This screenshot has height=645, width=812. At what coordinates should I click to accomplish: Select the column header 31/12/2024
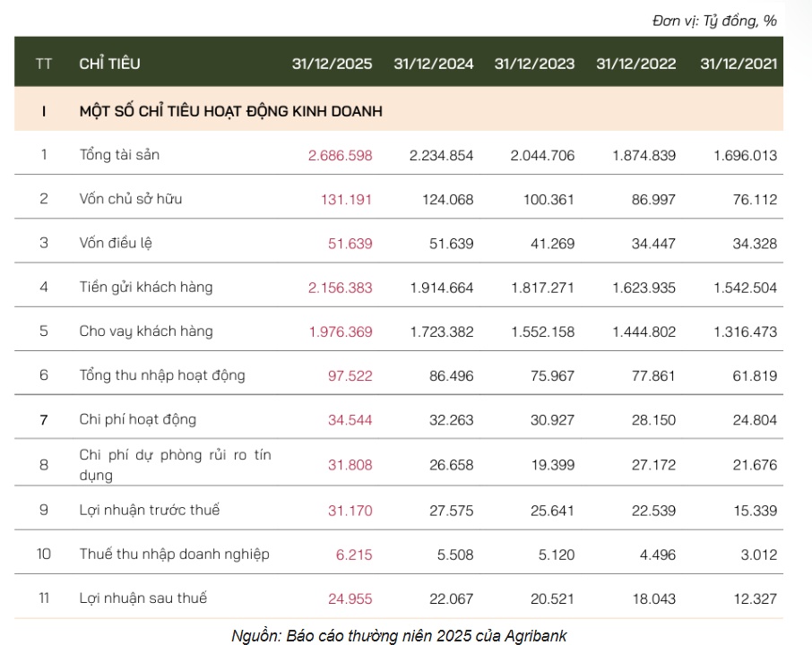(x=434, y=63)
